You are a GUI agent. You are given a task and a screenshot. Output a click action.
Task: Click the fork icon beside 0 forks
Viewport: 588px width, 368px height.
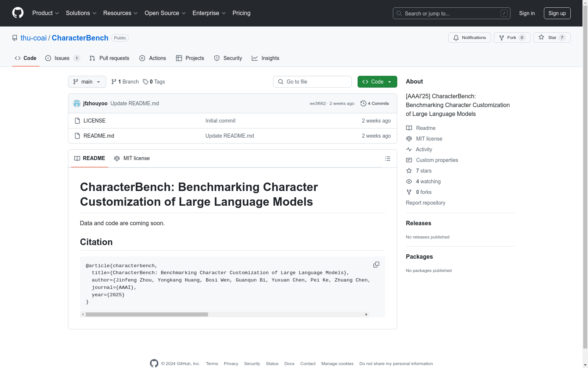(409, 192)
